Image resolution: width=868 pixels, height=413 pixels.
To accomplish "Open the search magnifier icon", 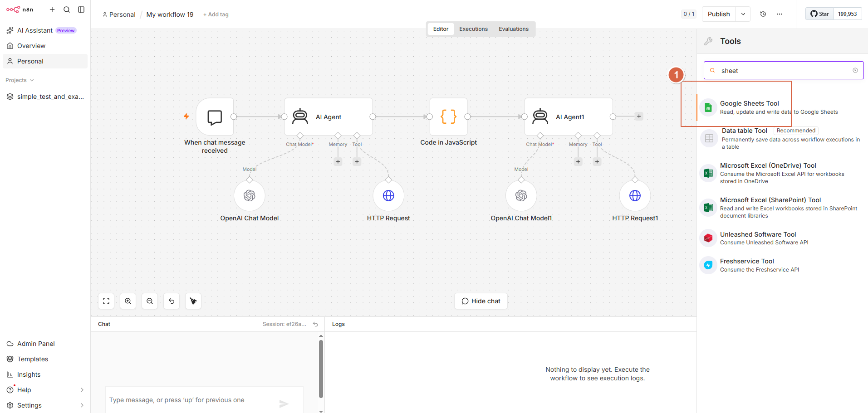I will click(x=67, y=10).
